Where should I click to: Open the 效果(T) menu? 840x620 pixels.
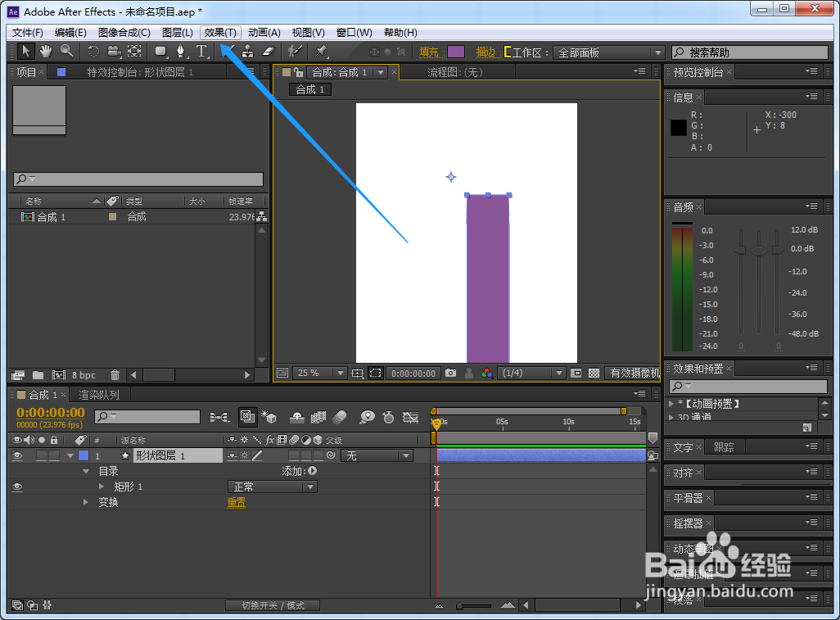(x=220, y=33)
